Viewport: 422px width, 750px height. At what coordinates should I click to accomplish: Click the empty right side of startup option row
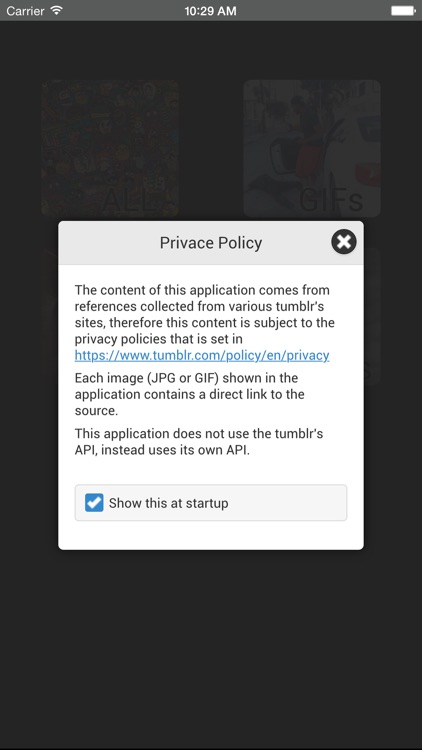click(x=287, y=503)
